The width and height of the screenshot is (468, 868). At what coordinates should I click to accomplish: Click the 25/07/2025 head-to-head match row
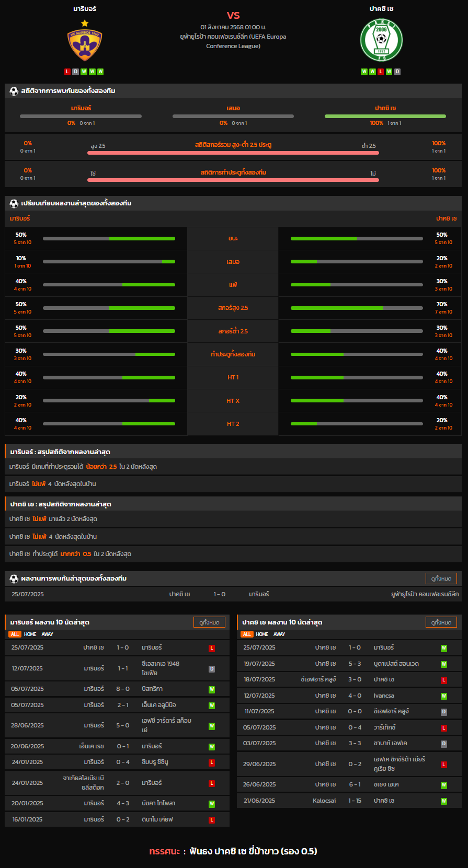click(x=233, y=594)
